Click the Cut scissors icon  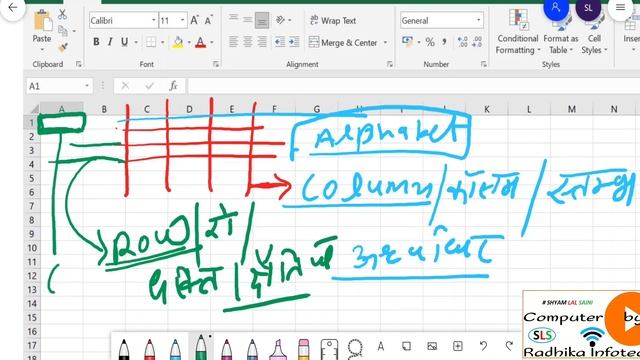[x=62, y=14]
